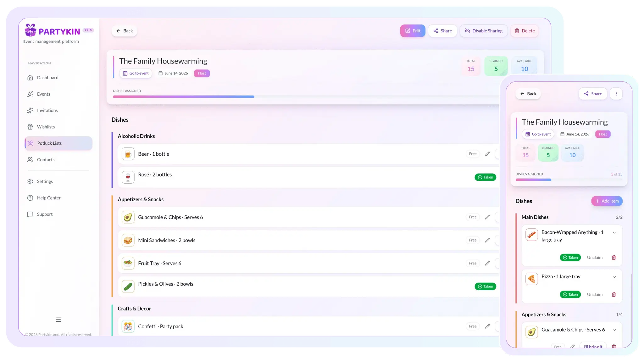
Task: Click the mobile Dishes Assigned progress bar
Action: (x=569, y=180)
